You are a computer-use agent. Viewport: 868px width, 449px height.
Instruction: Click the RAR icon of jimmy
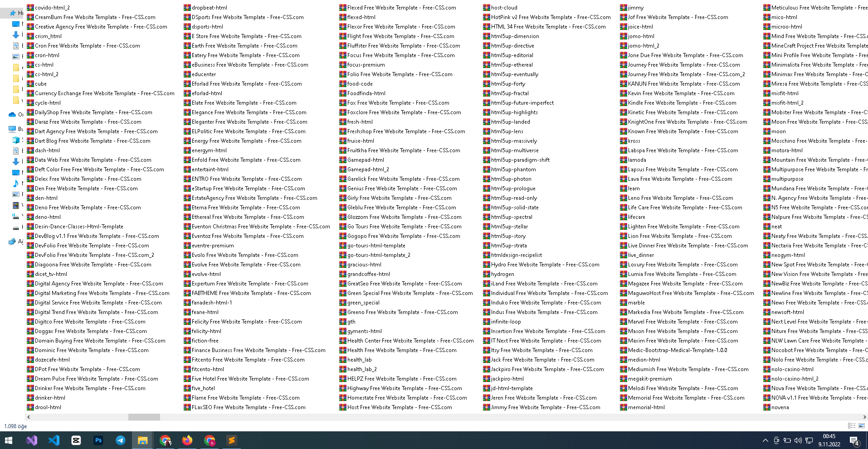(624, 8)
